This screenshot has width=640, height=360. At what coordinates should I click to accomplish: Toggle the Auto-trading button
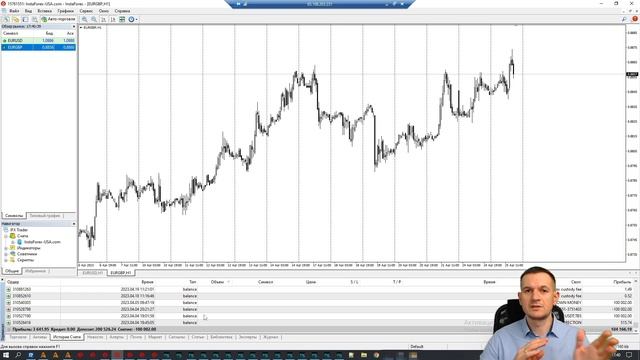coord(58,19)
